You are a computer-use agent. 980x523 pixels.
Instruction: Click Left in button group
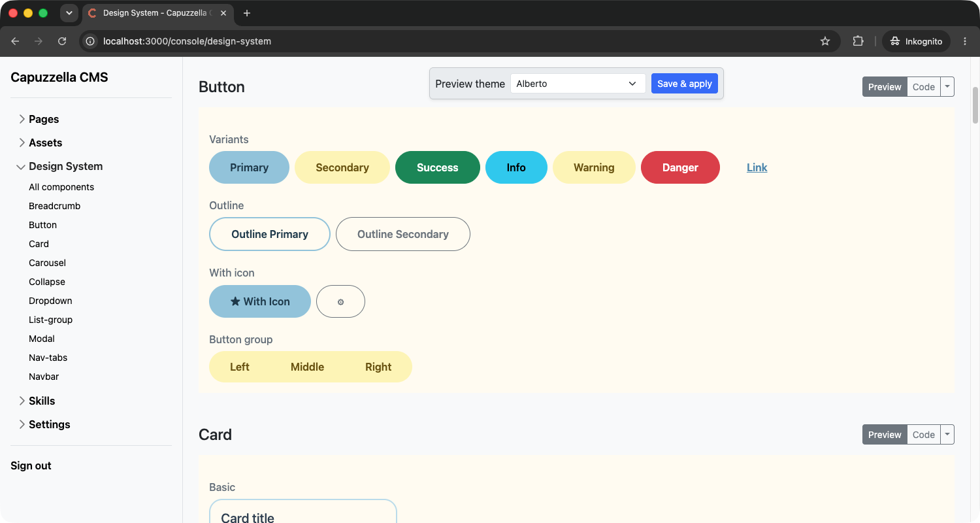pos(240,367)
